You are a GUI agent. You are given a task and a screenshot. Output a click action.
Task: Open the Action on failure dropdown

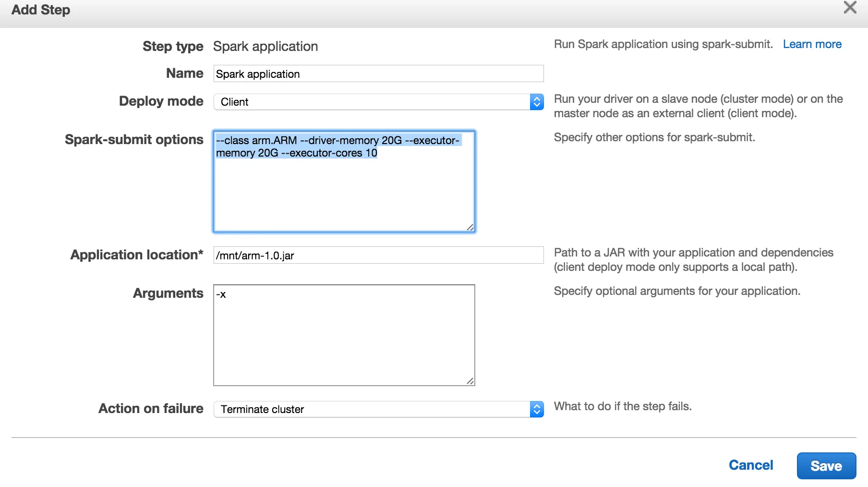point(378,409)
